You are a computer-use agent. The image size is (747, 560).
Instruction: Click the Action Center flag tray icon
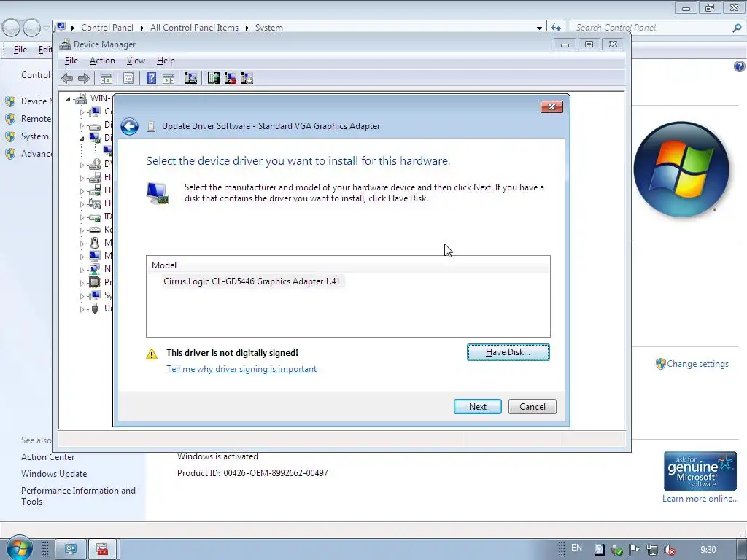point(634,550)
